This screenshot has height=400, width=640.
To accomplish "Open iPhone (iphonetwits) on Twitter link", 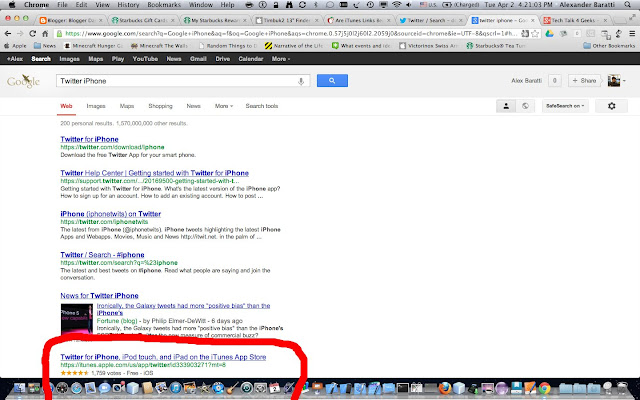I will click(x=111, y=214).
